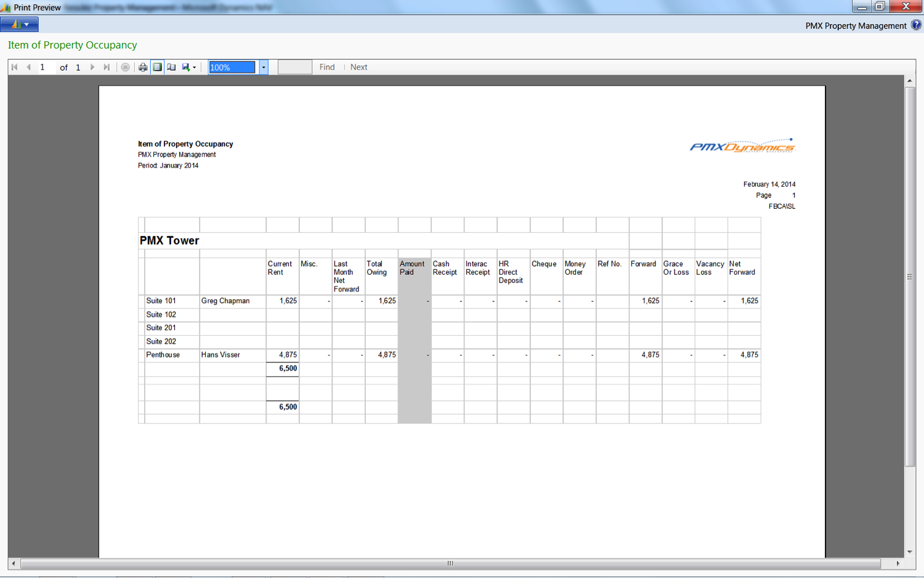Open page setup from the toolbar

[172, 67]
